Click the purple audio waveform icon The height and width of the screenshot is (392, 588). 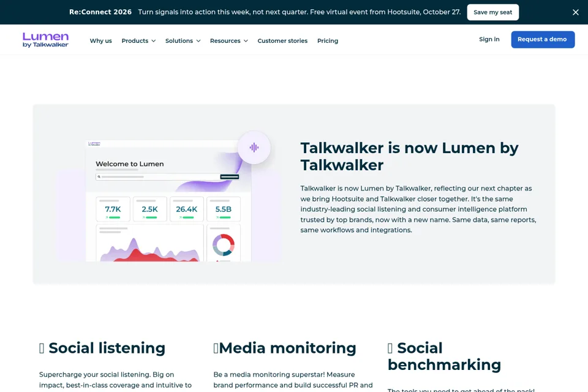254,148
